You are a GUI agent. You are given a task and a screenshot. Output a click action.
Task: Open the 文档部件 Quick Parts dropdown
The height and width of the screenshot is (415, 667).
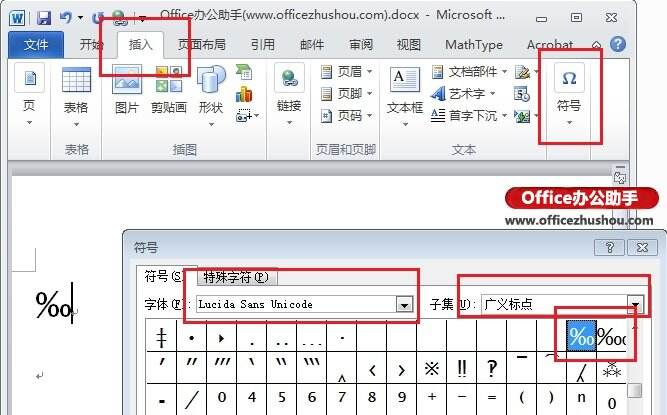[x=469, y=71]
